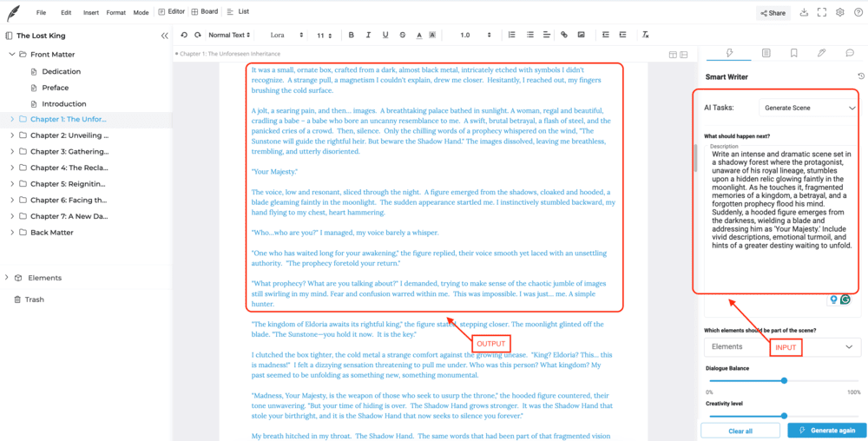Open the Insert menu
This screenshot has width=868, height=441.
91,12
